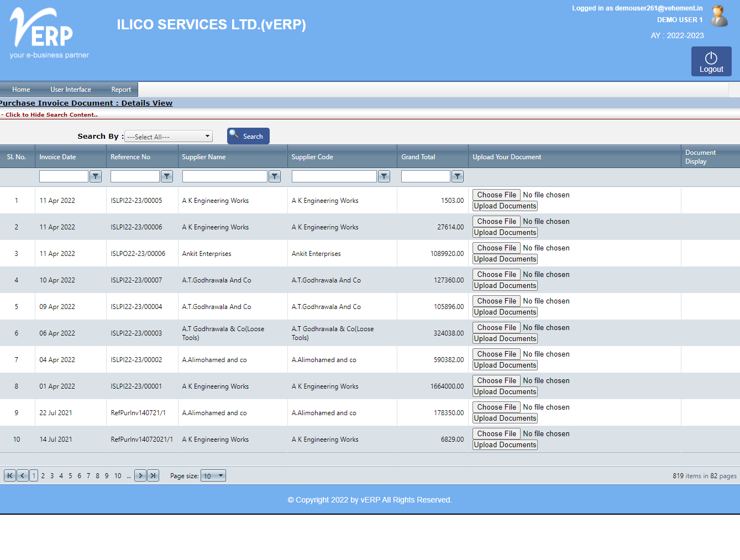
Task: Sort by Reference No column header
Action: pyautogui.click(x=130, y=157)
